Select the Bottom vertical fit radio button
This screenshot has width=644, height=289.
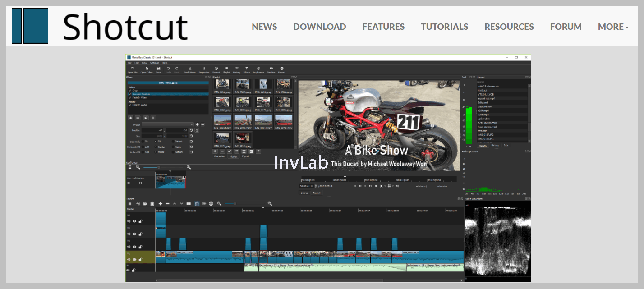pyautogui.click(x=173, y=152)
